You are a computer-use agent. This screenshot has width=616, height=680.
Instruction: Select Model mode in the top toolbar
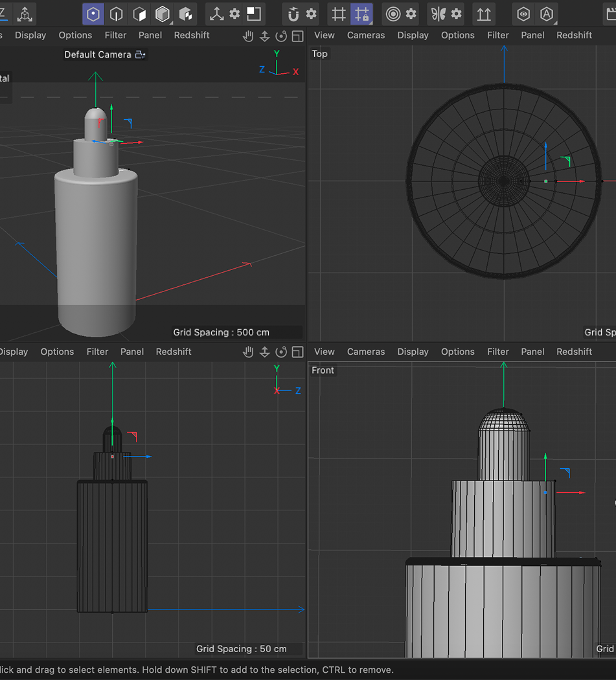point(93,14)
